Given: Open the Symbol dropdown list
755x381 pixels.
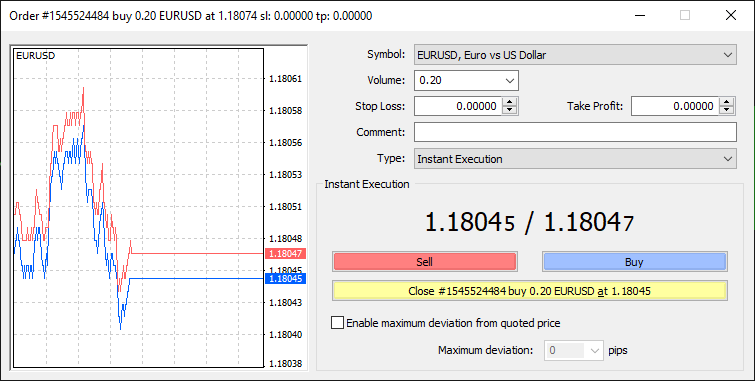Looking at the screenshot, I should pos(575,55).
